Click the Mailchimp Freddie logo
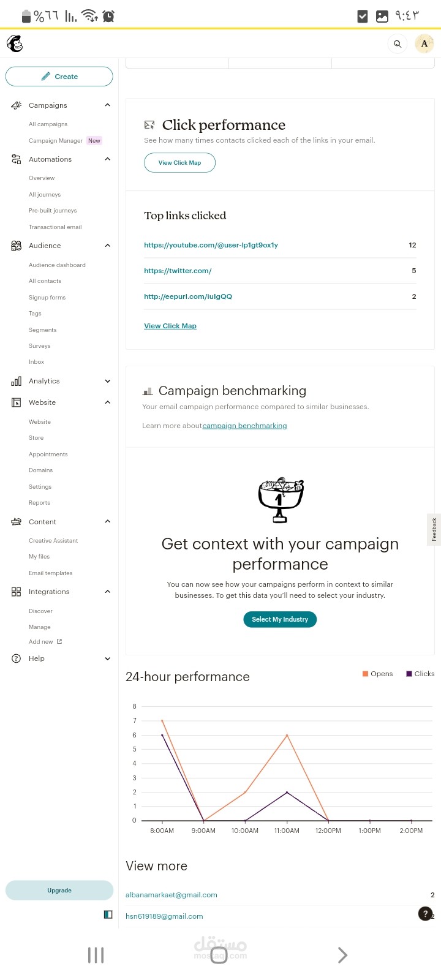Image resolution: width=441 pixels, height=980 pixels. pyautogui.click(x=15, y=43)
